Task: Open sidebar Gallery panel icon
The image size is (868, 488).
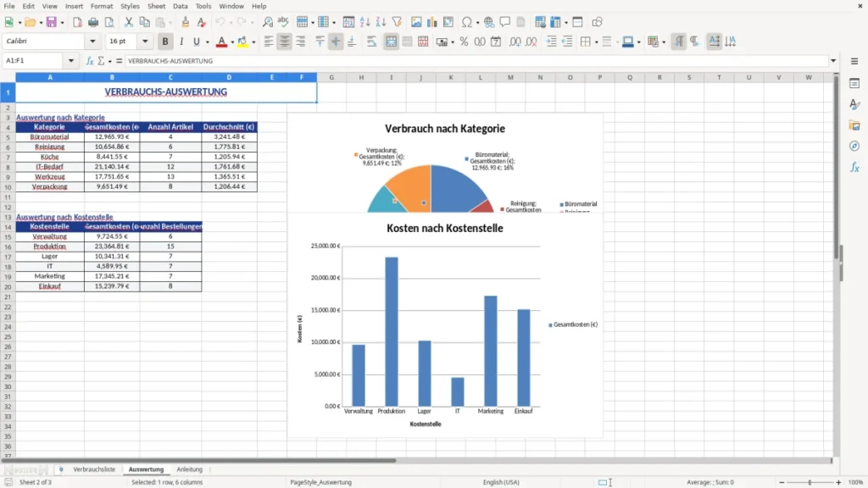Action: (x=854, y=125)
